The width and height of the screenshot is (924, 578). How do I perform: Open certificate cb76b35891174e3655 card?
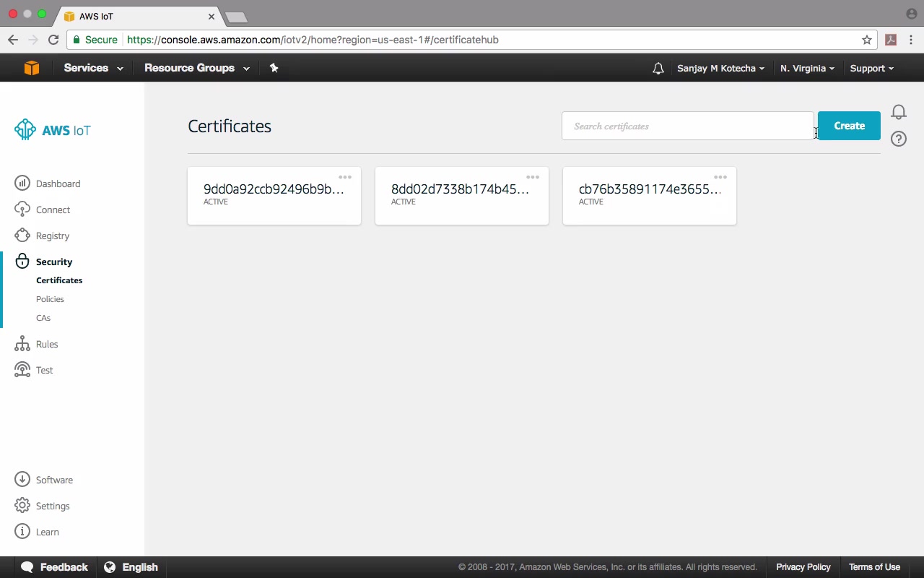point(650,196)
